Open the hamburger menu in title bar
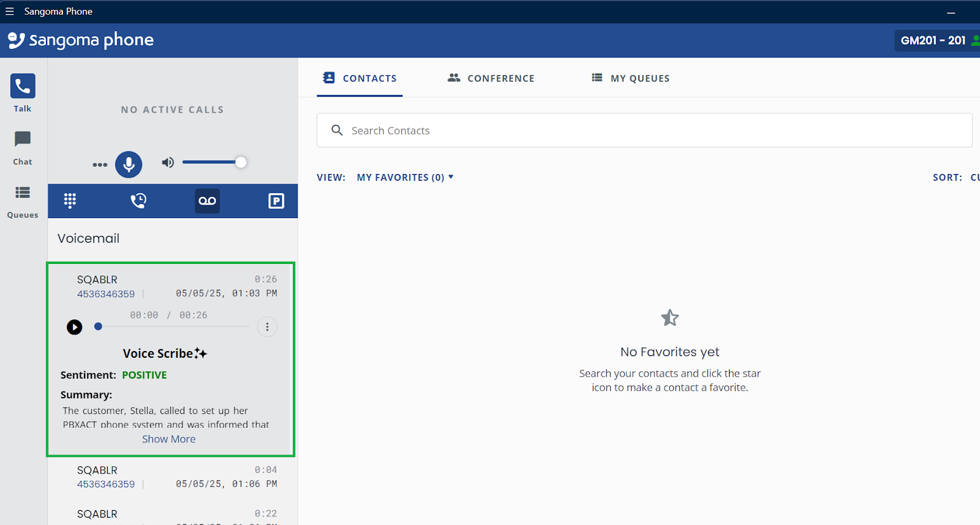The width and height of the screenshot is (980, 525). tap(9, 12)
